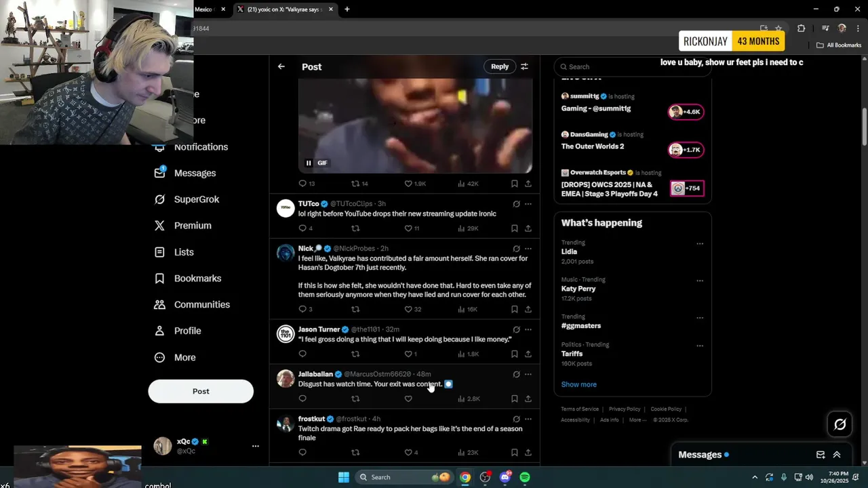
Task: Expand the More menu in the sidebar
Action: coord(175,357)
